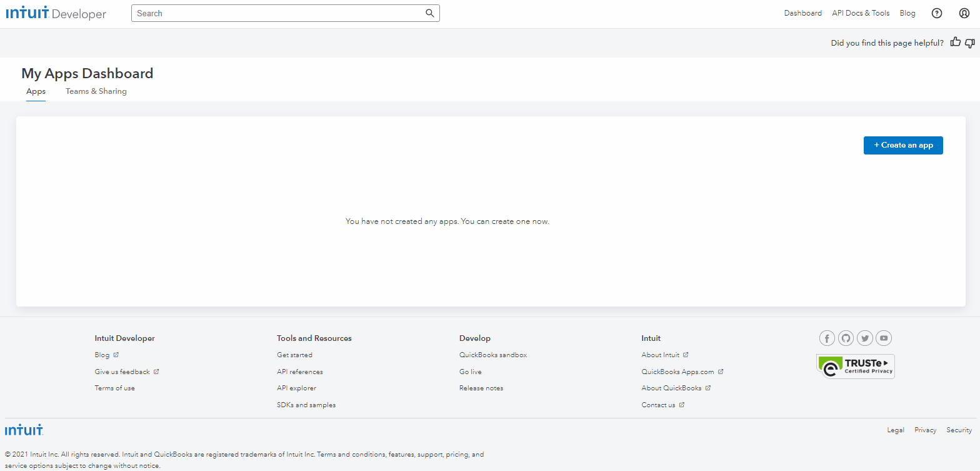Screen dimensions: 980x471
Task: Click the TRUSTe Certified Privacy badge
Action: (x=855, y=367)
